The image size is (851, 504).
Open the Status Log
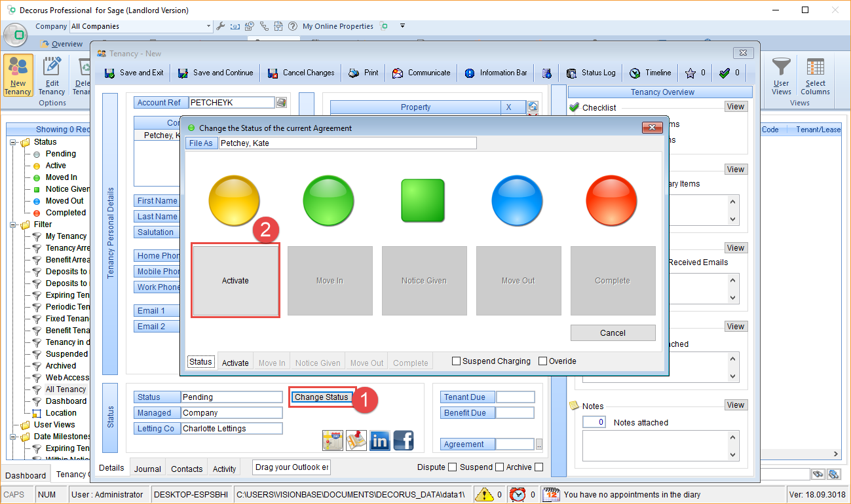click(x=591, y=73)
